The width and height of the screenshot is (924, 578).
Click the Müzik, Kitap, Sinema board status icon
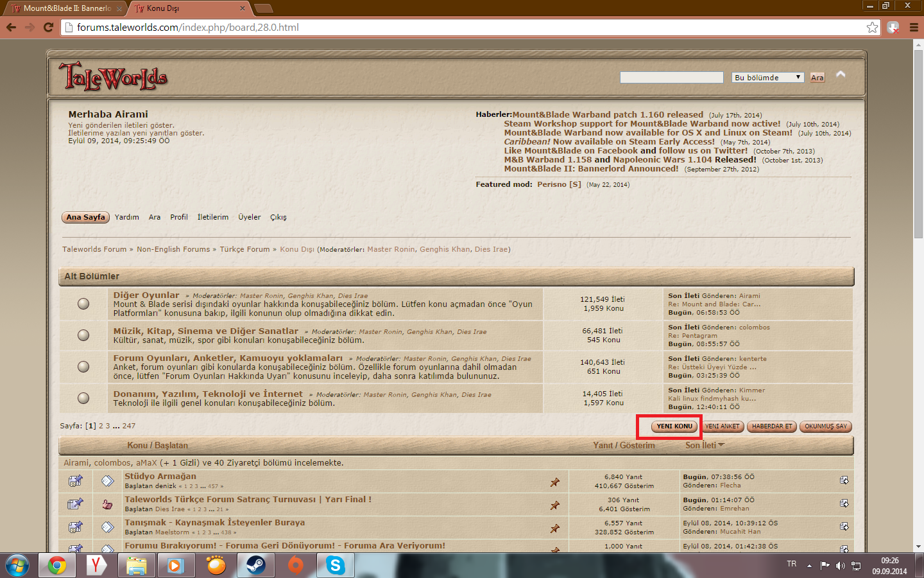tap(83, 335)
